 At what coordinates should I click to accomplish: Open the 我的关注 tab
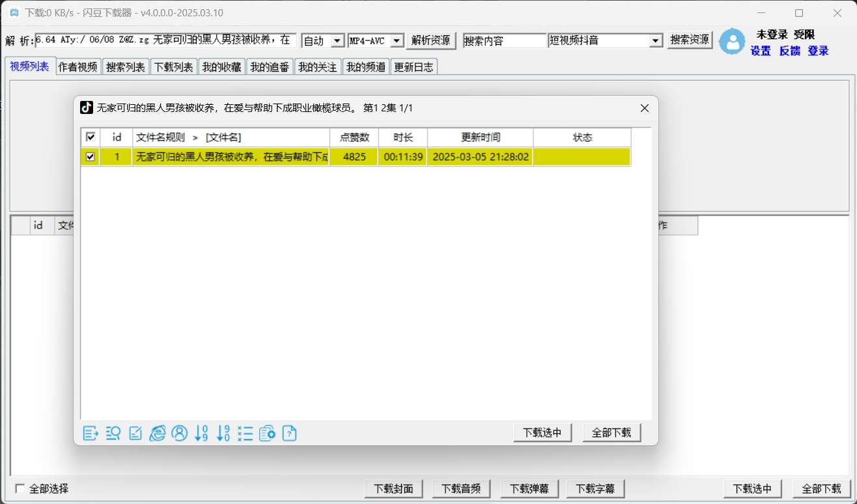(318, 67)
